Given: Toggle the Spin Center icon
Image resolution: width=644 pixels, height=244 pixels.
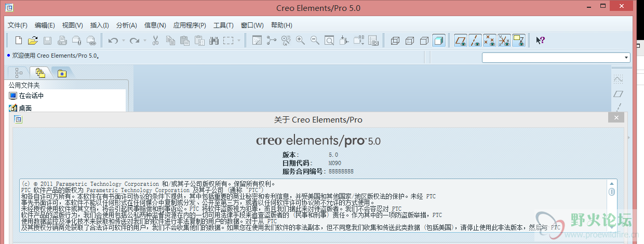Looking at the screenshot, I should coord(271,40).
